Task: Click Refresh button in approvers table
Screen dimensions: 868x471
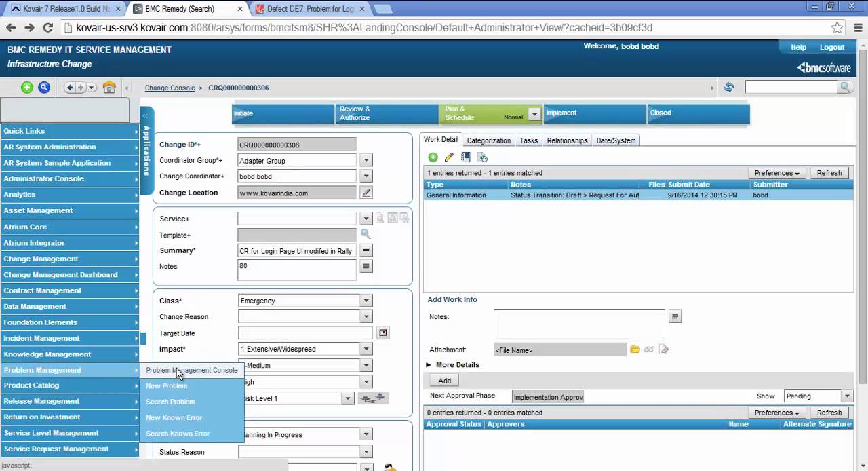Action: point(829,413)
